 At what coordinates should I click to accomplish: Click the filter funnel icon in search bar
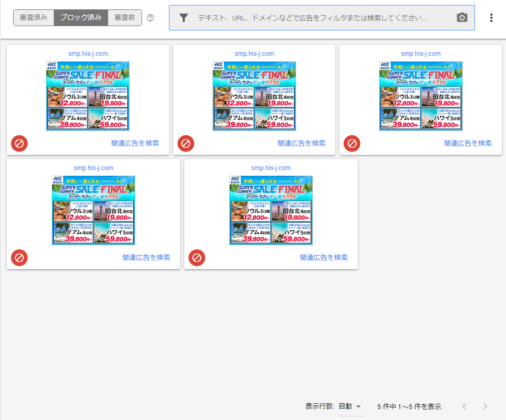click(x=183, y=18)
